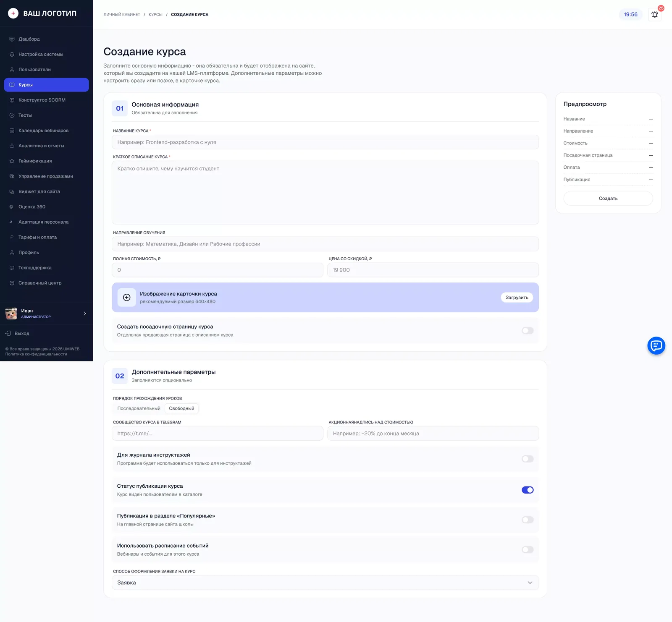This screenshot has width=672, height=622.
Task: Click the learning direction input field
Action: pyautogui.click(x=325, y=244)
